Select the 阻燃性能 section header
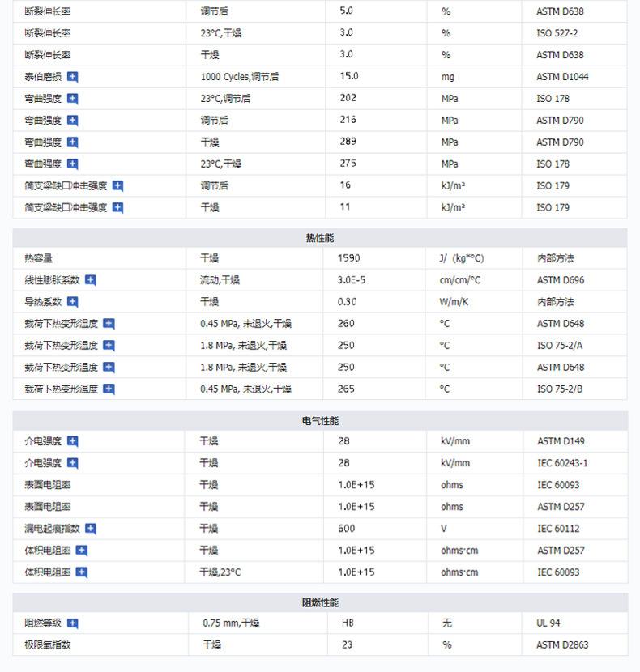640x672 pixels. click(x=320, y=603)
